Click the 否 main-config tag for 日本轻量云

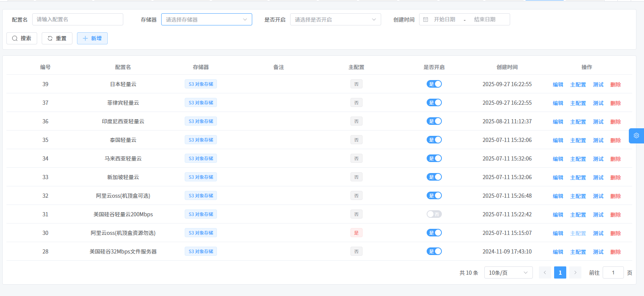[357, 84]
